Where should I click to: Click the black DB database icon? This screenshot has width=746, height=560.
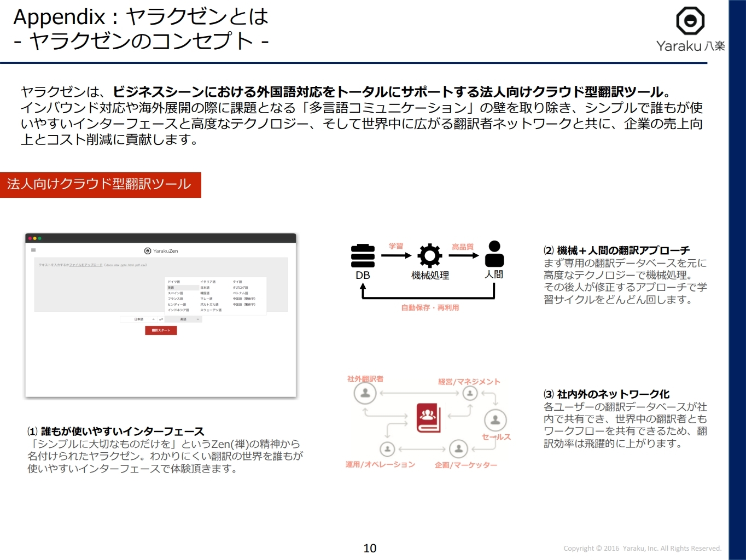point(363,255)
